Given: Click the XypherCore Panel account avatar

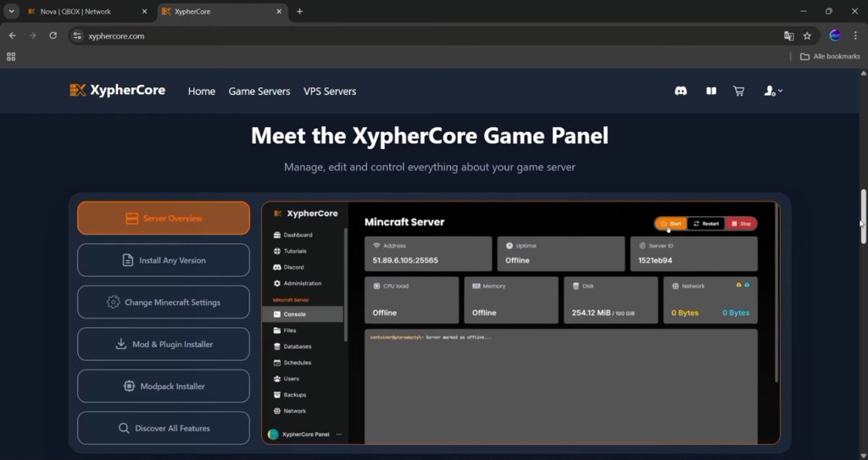Looking at the screenshot, I should pos(273,435).
